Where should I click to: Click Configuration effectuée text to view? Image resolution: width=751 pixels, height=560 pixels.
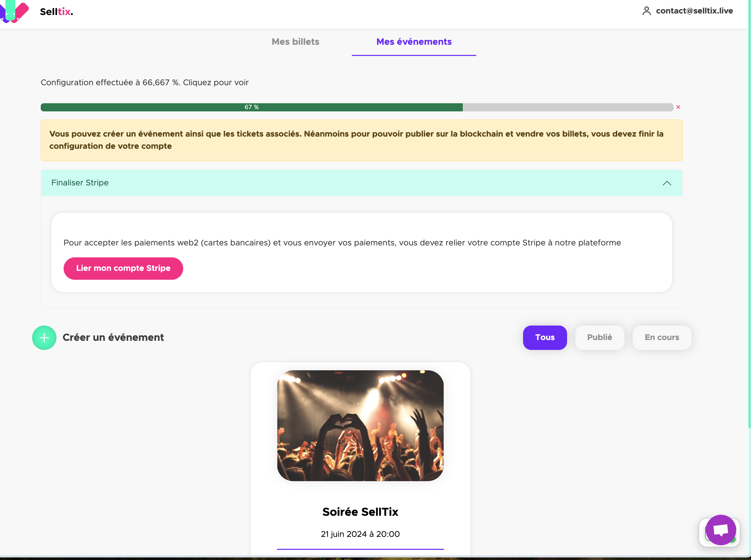145,83
